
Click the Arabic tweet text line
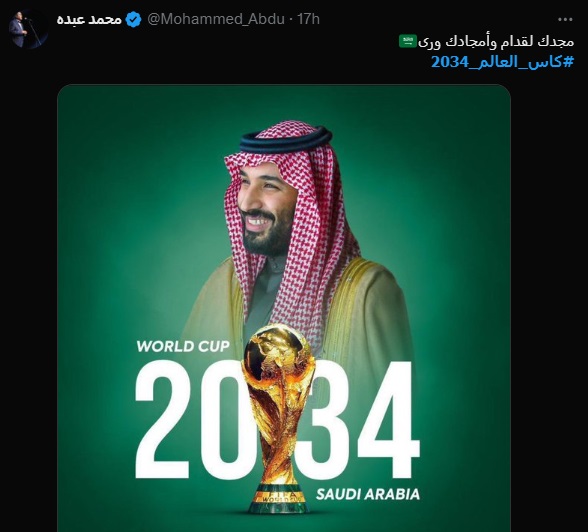pyautogui.click(x=496, y=41)
